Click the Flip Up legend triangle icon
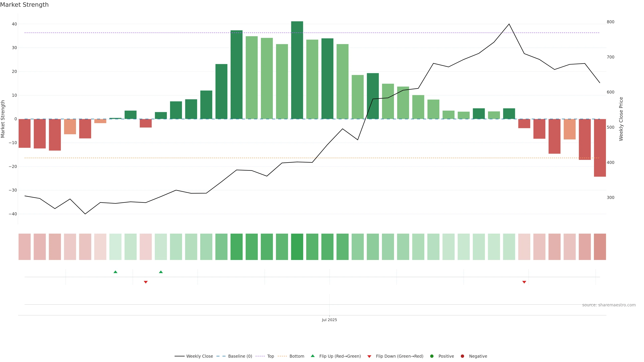This screenshot has width=644, height=362. 312,356
